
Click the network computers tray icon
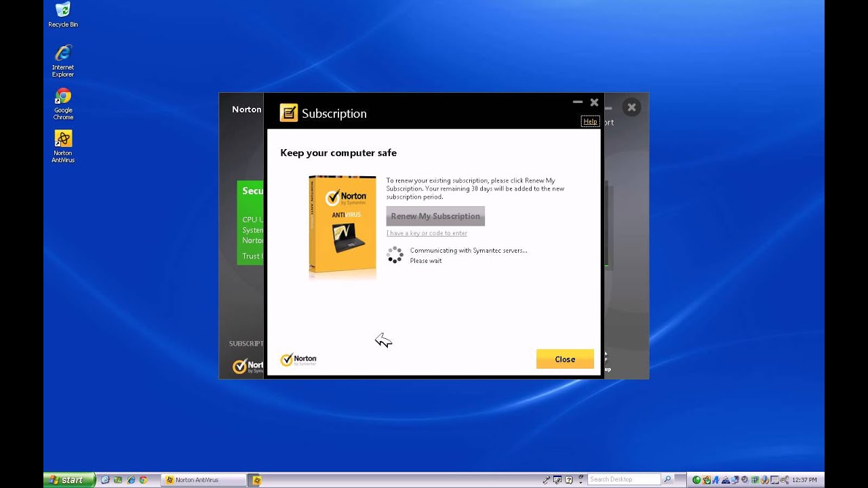pyautogui.click(x=734, y=480)
